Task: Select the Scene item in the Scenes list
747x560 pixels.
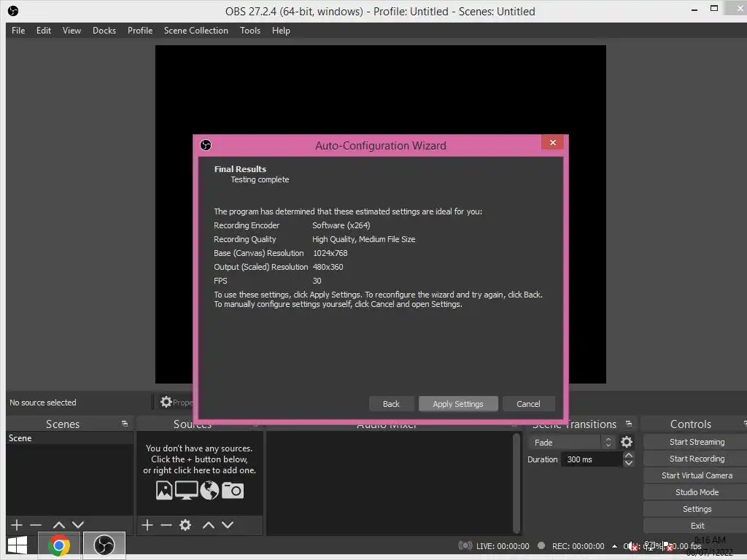Action: click(69, 438)
